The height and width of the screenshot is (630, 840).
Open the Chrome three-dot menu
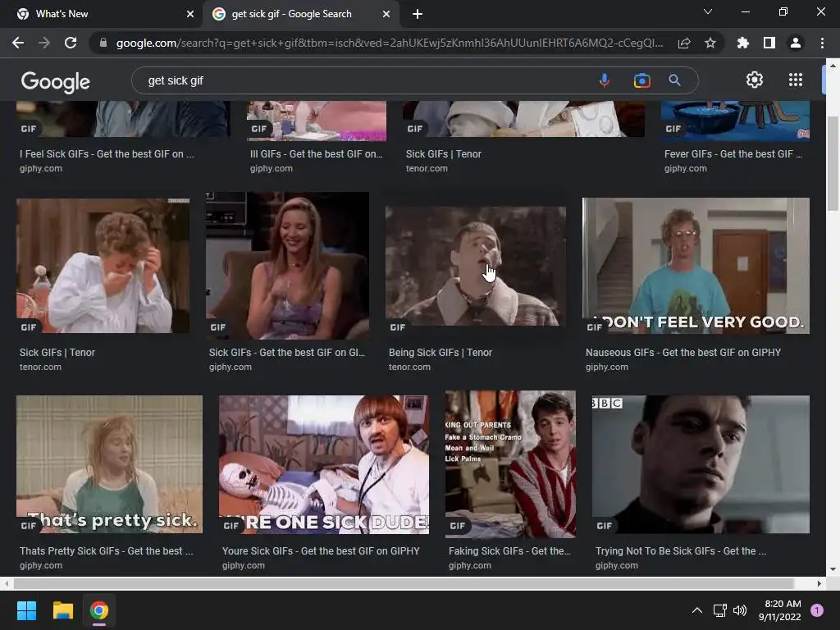click(822, 43)
